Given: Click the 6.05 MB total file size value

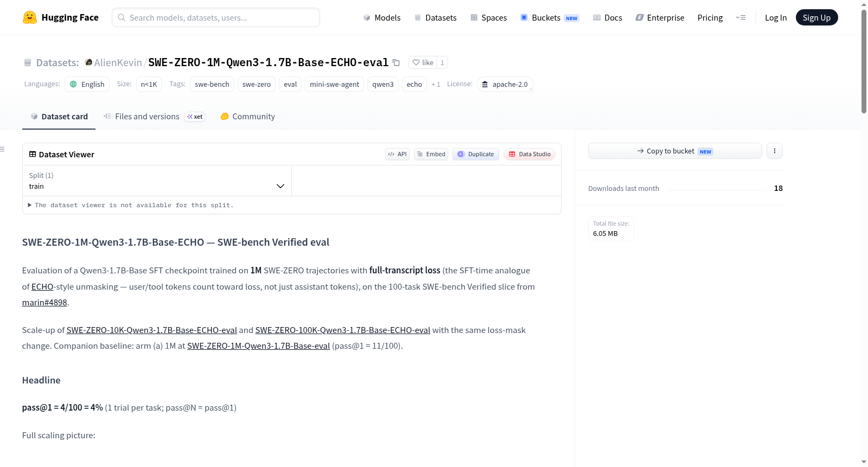Looking at the screenshot, I should point(605,234).
